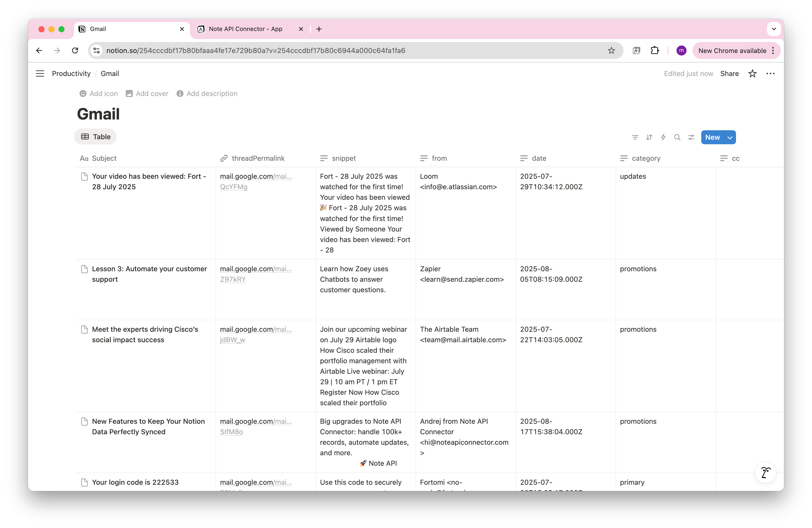The image size is (812, 528).
Task: Click the browser forward arrow
Action: tap(57, 50)
